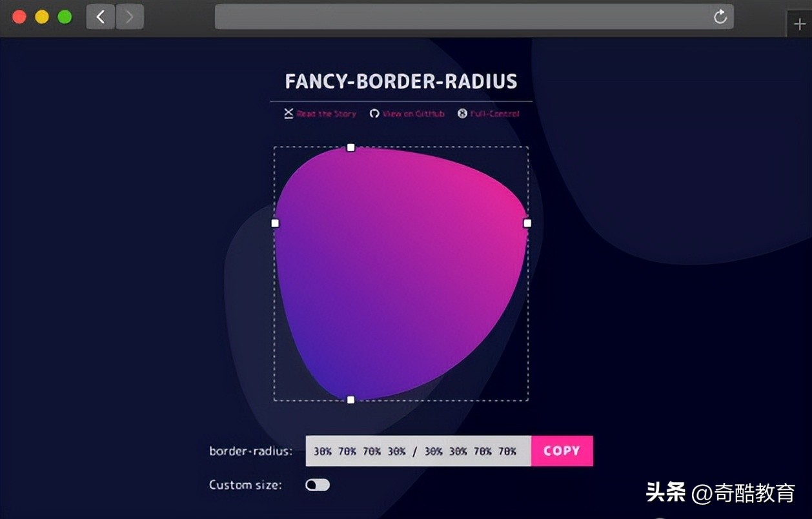Reload the page with the refresh icon
This screenshot has width=812, height=519.
pyautogui.click(x=720, y=17)
